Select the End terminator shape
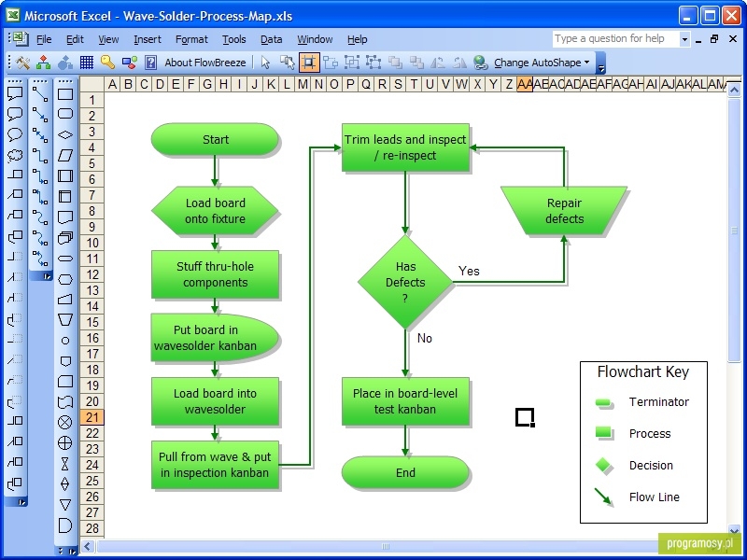 click(405, 472)
